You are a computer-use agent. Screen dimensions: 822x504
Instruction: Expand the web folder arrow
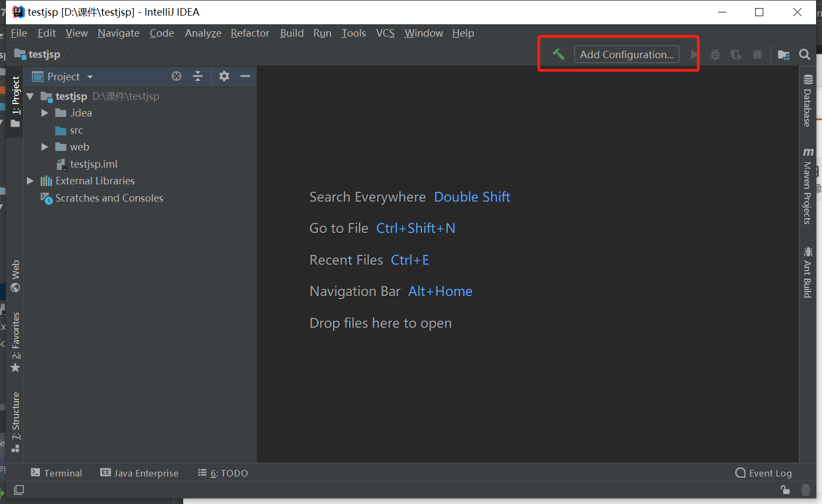coord(45,147)
